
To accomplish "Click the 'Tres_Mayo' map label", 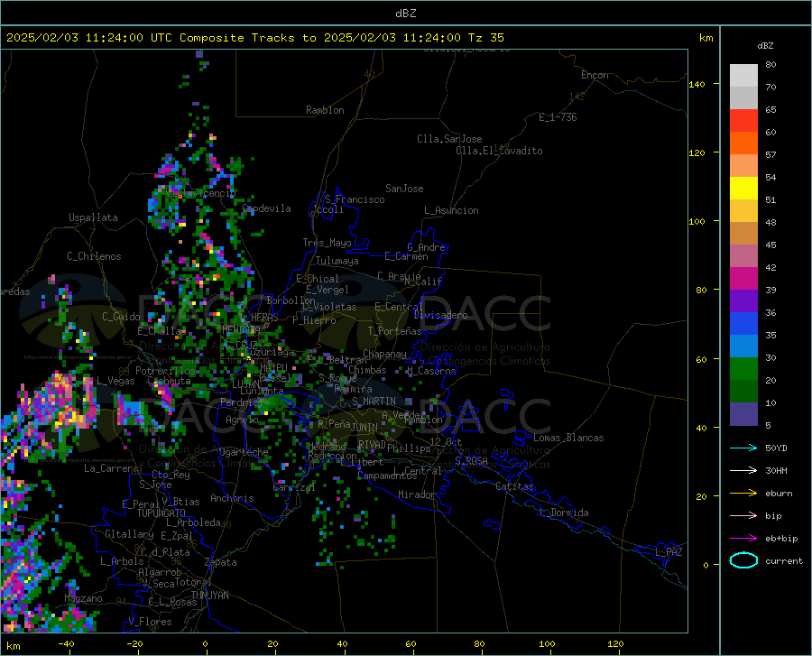I will pyautogui.click(x=327, y=243).
